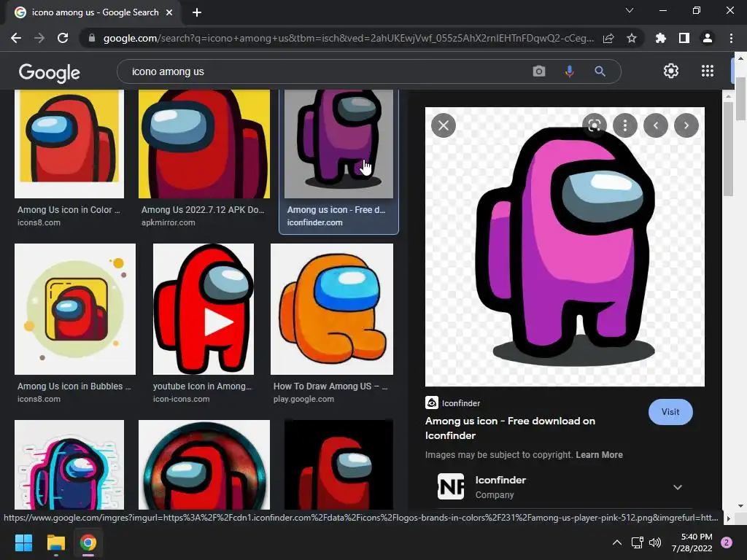Bookmark this tab with star icon
747x560 pixels.
pyautogui.click(x=632, y=38)
